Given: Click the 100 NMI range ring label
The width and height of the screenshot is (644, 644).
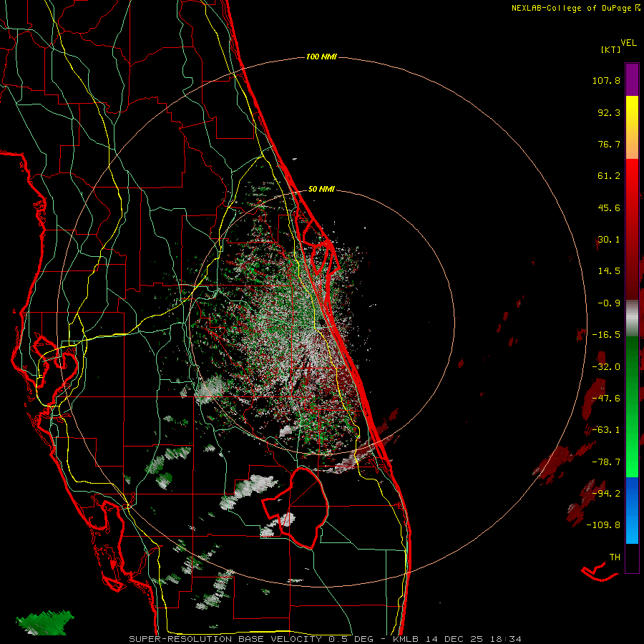Looking at the screenshot, I should (321, 57).
